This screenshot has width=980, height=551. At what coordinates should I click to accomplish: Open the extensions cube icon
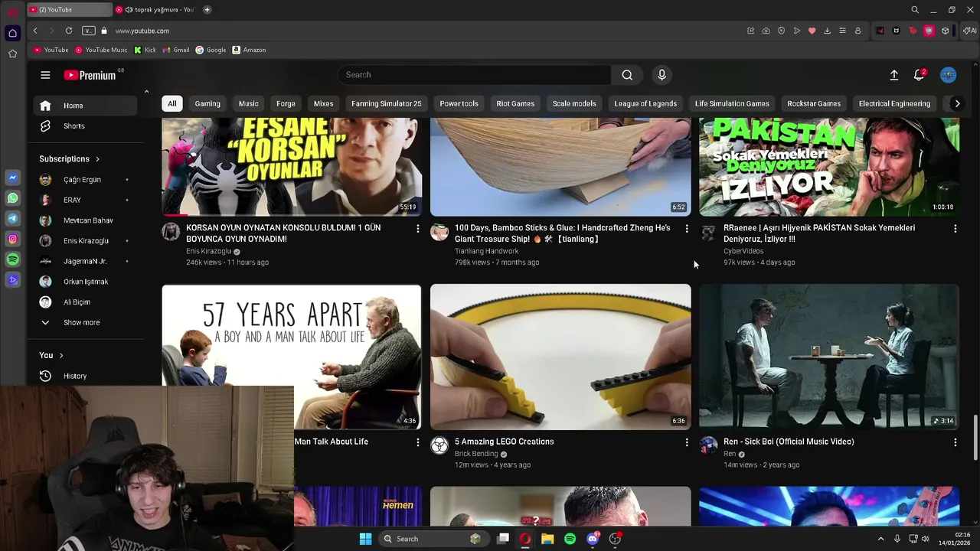pos(946,31)
